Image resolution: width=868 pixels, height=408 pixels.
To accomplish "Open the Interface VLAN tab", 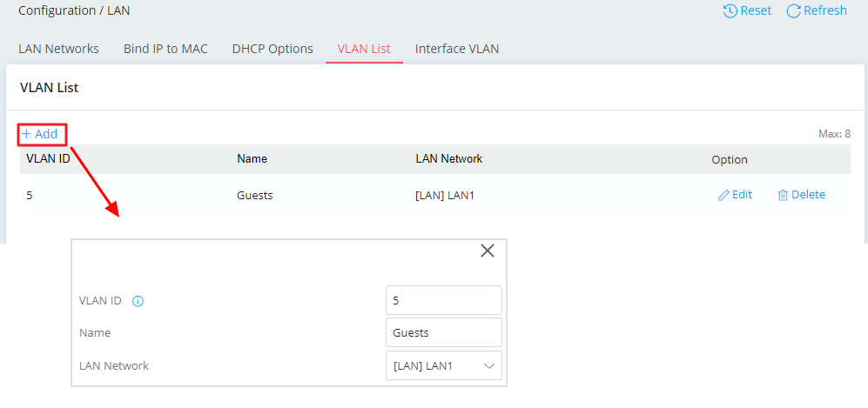I will (x=457, y=49).
